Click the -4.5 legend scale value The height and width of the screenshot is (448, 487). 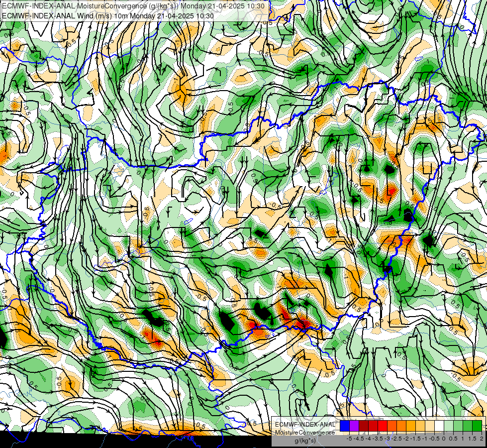pos(359,439)
